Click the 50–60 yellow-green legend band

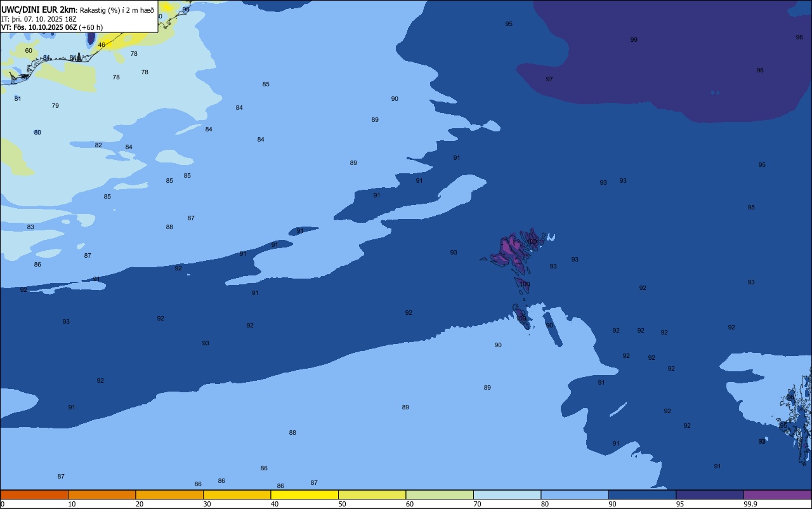click(372, 494)
